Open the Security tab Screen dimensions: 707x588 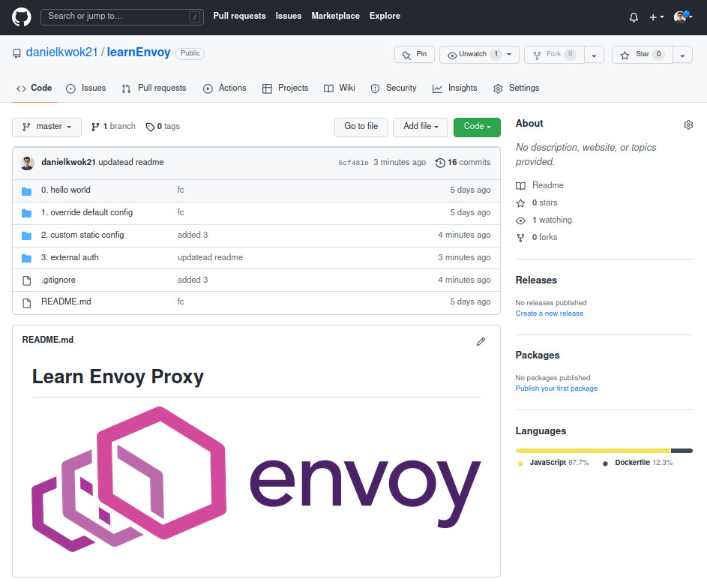(393, 88)
